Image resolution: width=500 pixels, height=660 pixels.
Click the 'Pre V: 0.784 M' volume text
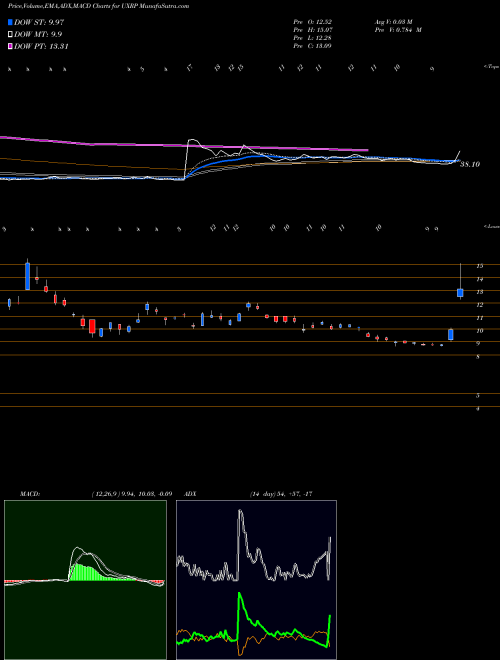tap(398, 30)
